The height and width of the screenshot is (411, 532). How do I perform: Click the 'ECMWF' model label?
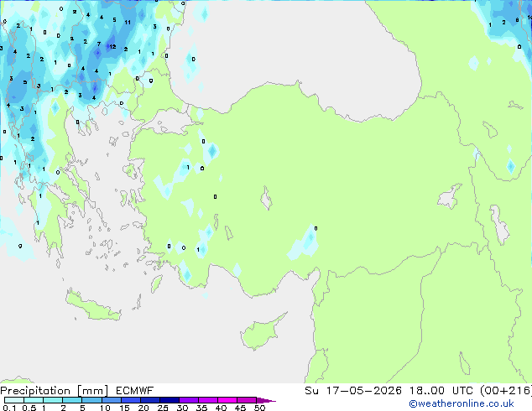tap(135, 391)
